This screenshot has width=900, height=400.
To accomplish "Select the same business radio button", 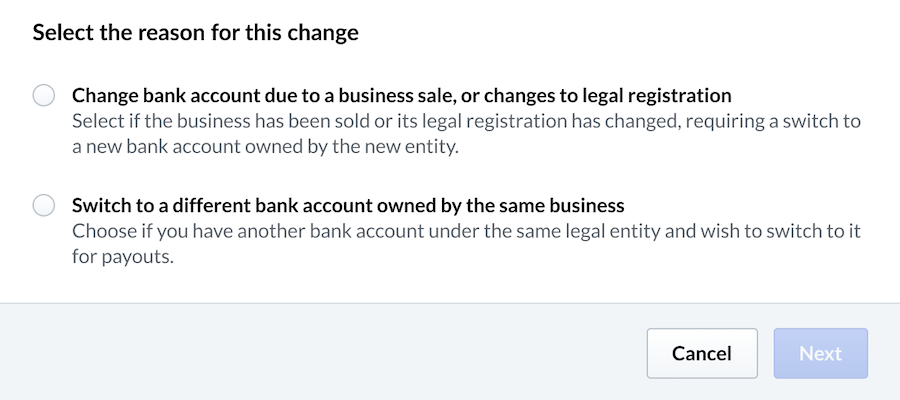I will pos(44,206).
